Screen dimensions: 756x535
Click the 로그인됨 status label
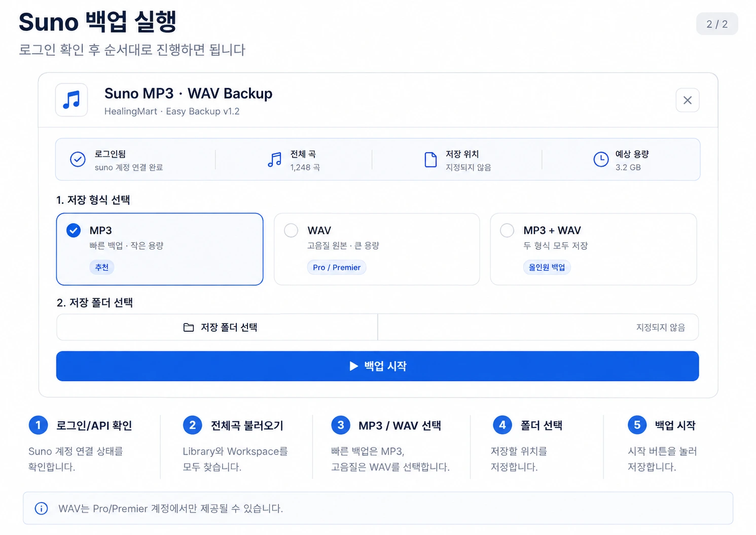click(x=111, y=154)
